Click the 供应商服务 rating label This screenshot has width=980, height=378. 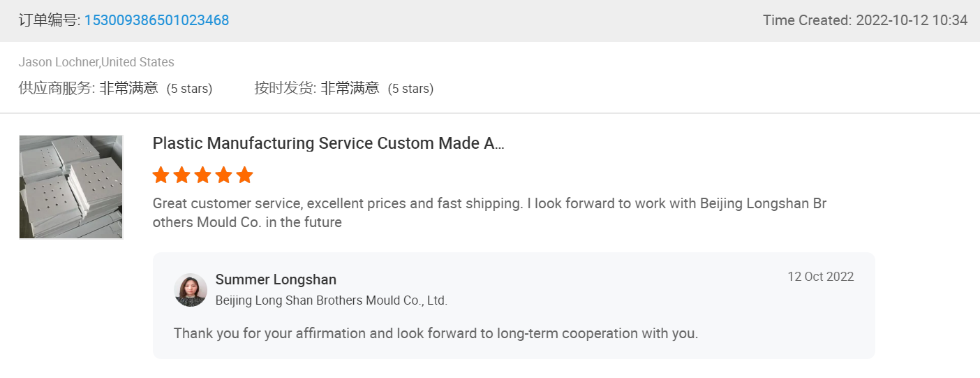pyautogui.click(x=56, y=88)
